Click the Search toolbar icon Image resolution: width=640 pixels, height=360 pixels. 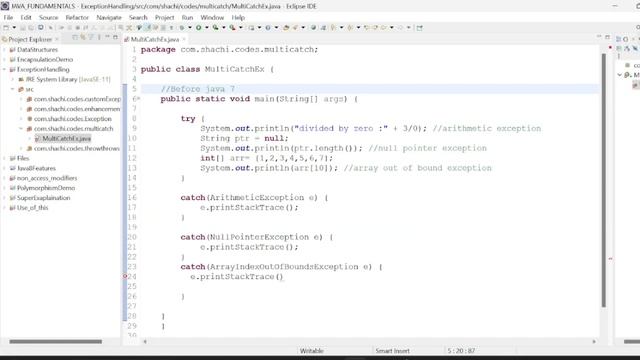point(295,28)
